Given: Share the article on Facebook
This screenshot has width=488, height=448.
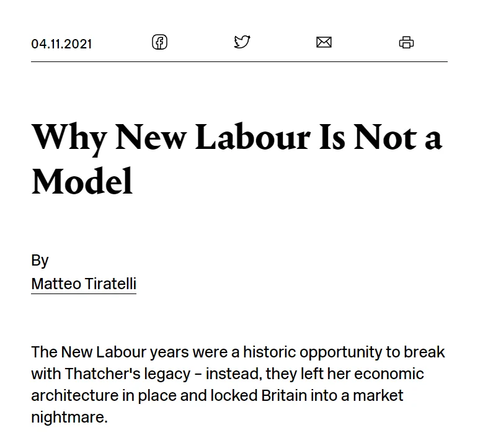Looking at the screenshot, I should click(159, 42).
